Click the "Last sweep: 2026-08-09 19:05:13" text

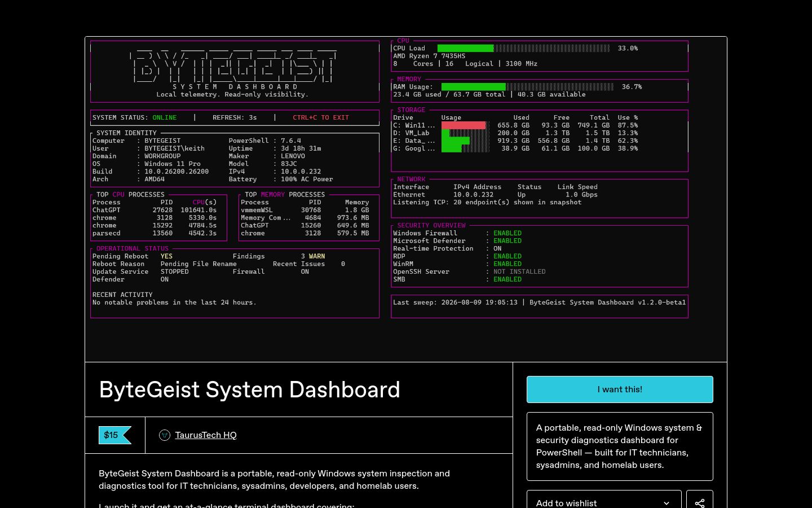[455, 303]
